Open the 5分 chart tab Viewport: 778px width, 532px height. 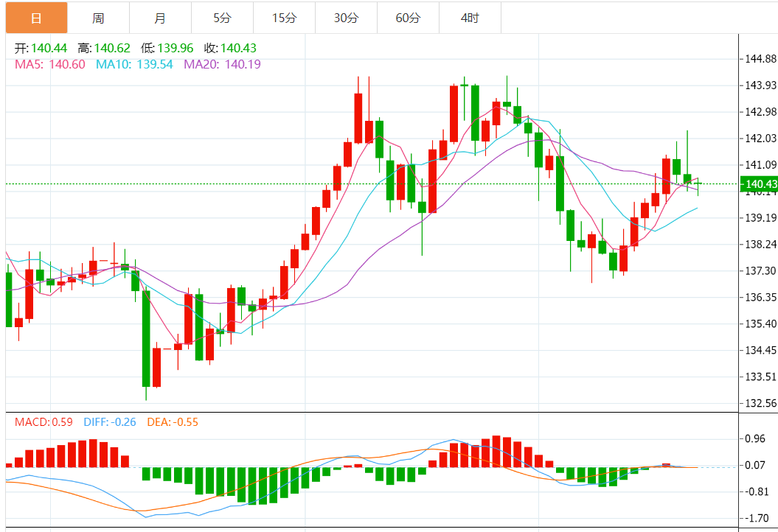(222, 18)
